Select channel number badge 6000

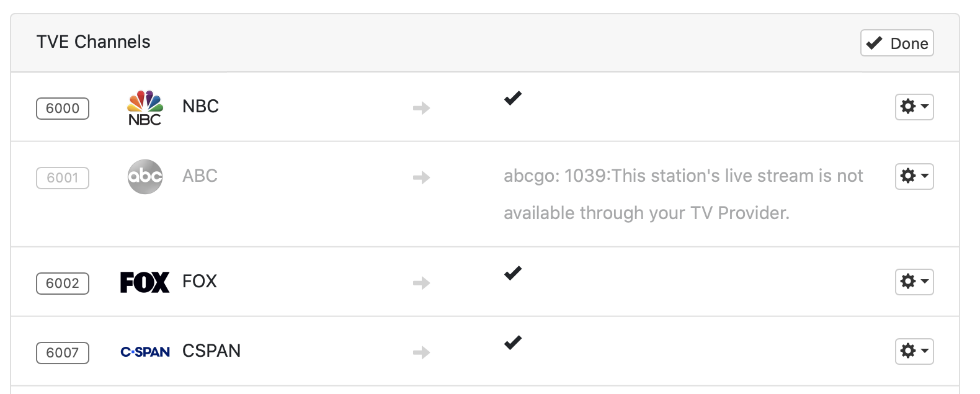pos(63,109)
